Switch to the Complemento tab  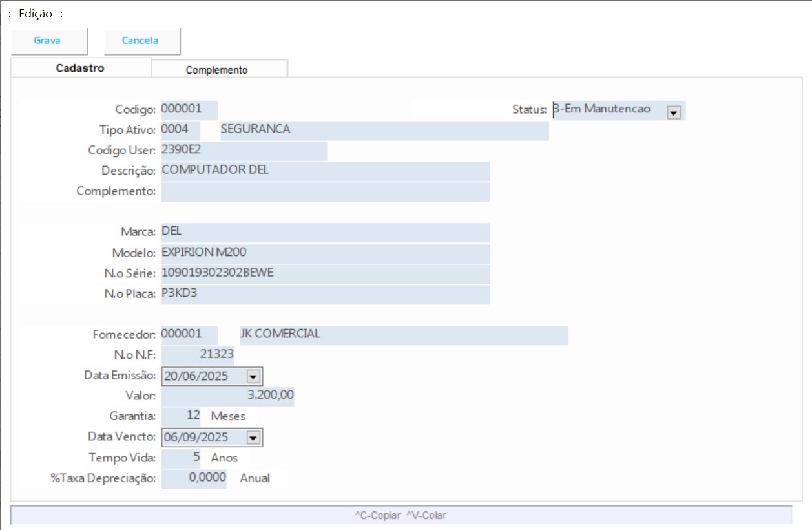pyautogui.click(x=217, y=70)
